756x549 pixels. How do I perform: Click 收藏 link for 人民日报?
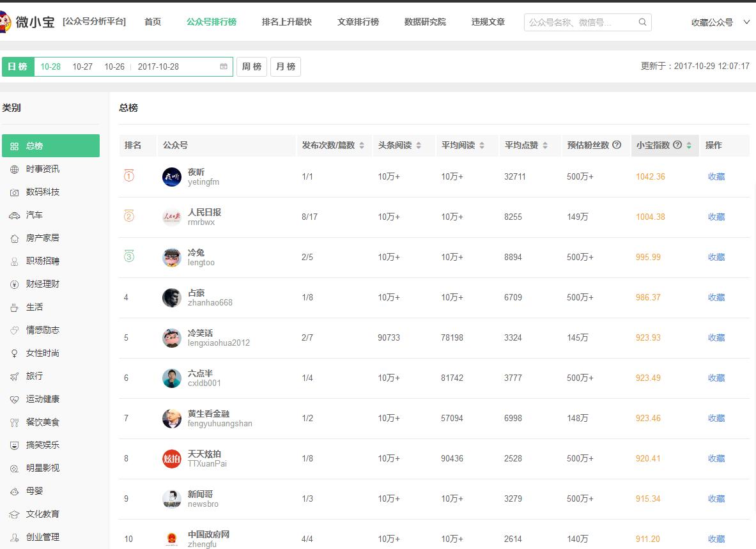point(716,217)
